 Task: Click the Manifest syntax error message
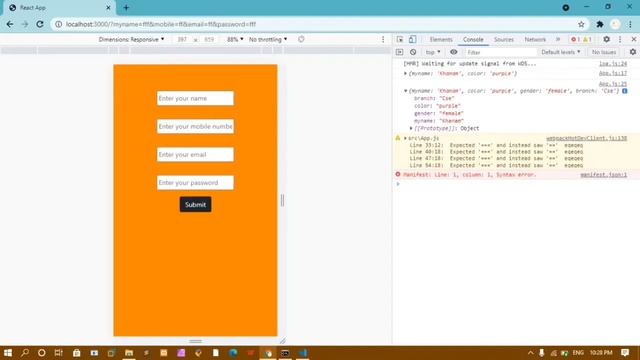(469, 175)
